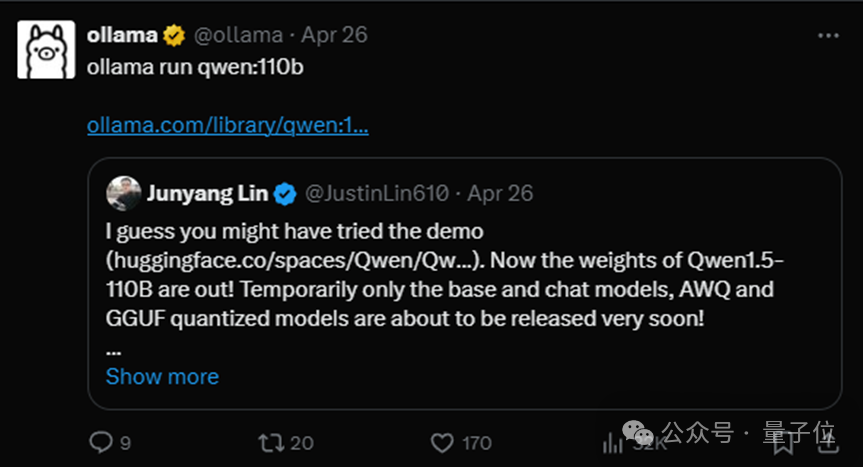Click the @ollama handle
This screenshot has height=467, width=863.
238,36
